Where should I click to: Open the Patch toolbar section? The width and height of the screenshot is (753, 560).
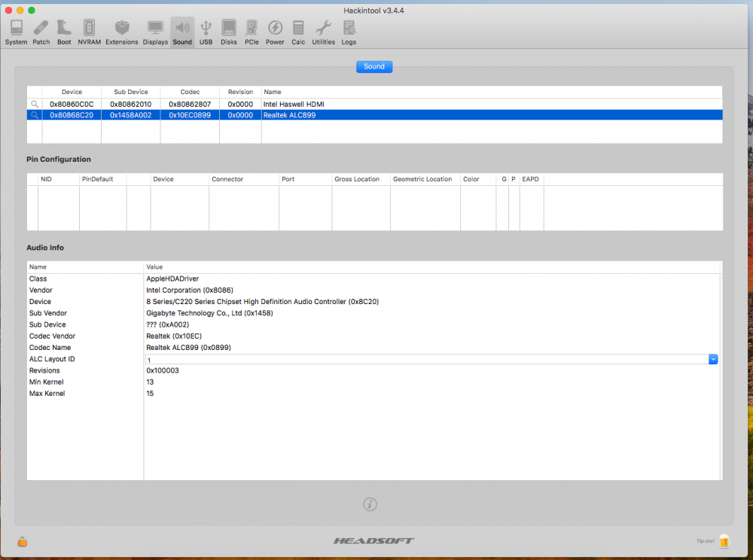point(41,32)
